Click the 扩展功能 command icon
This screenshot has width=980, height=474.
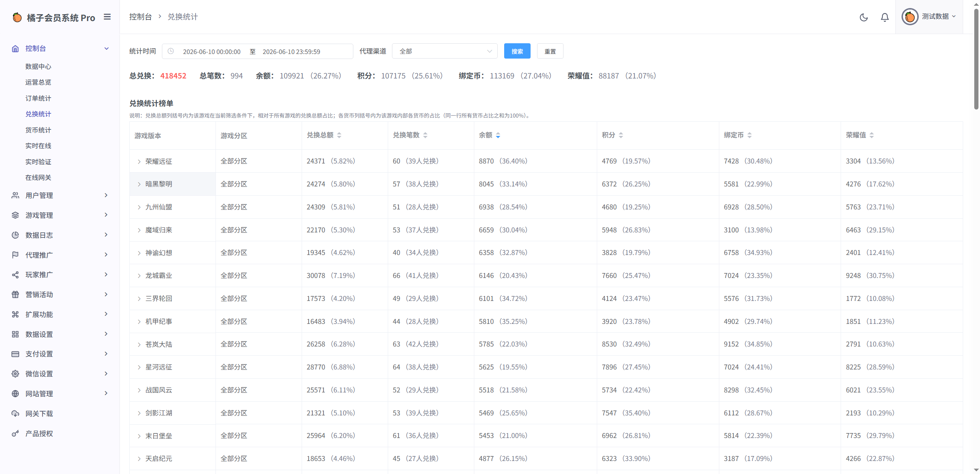click(x=15, y=314)
